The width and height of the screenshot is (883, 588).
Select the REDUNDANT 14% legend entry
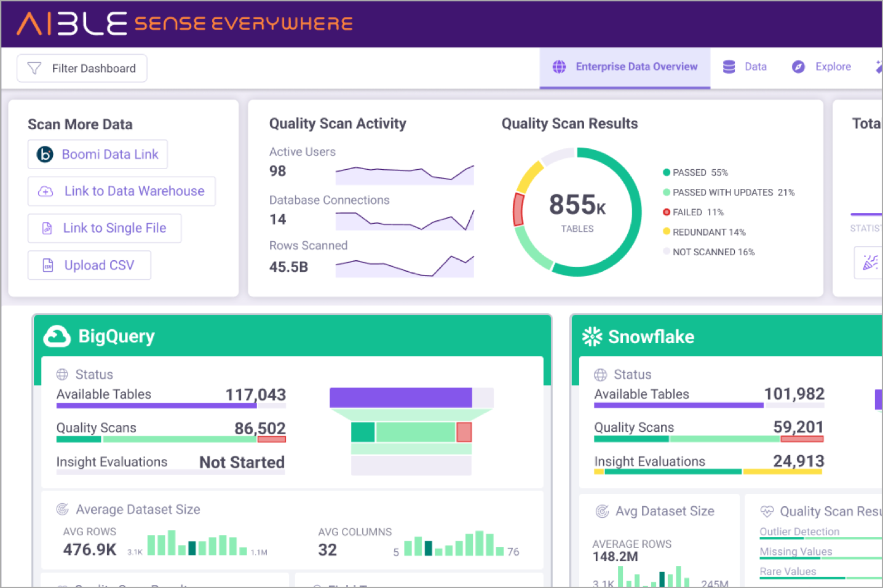click(704, 232)
